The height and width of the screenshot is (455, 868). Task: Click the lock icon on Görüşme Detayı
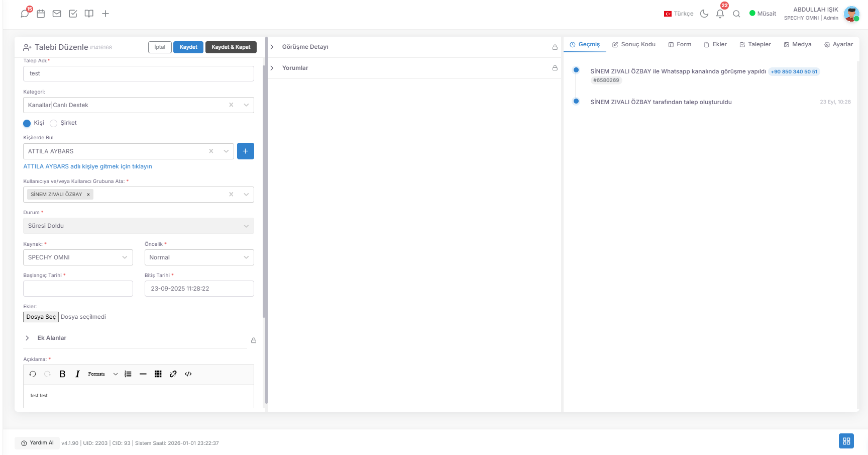click(555, 47)
